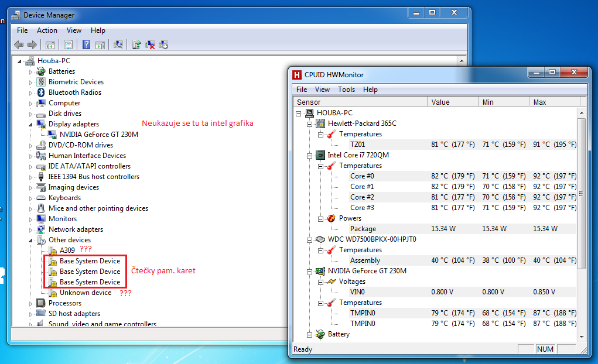This screenshot has height=364, width=598.
Task: Open the Help menu in Device Manager
Action: (x=98, y=30)
